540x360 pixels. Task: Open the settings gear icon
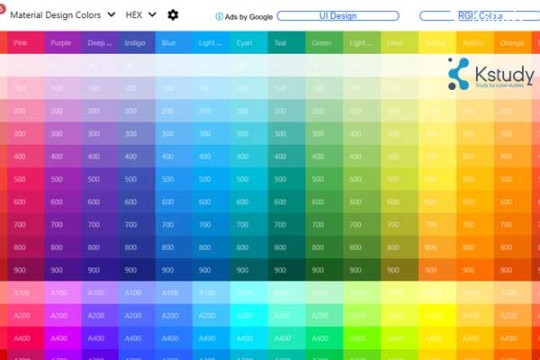click(173, 15)
